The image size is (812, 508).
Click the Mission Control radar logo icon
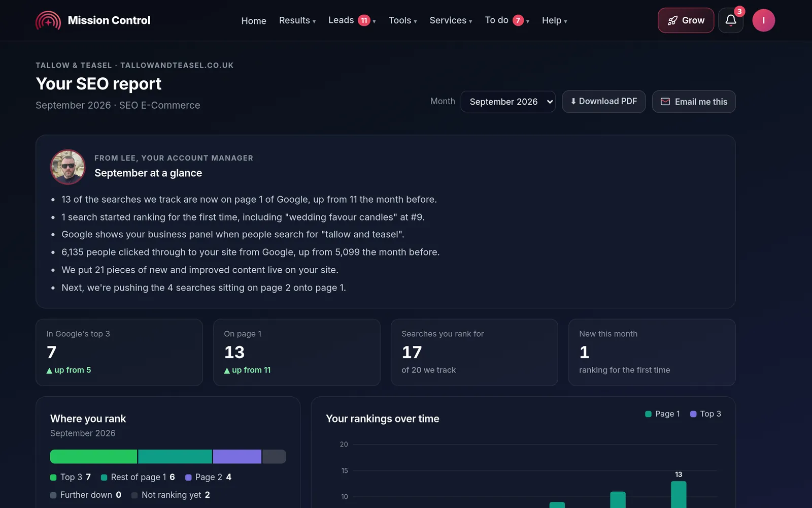click(x=48, y=20)
